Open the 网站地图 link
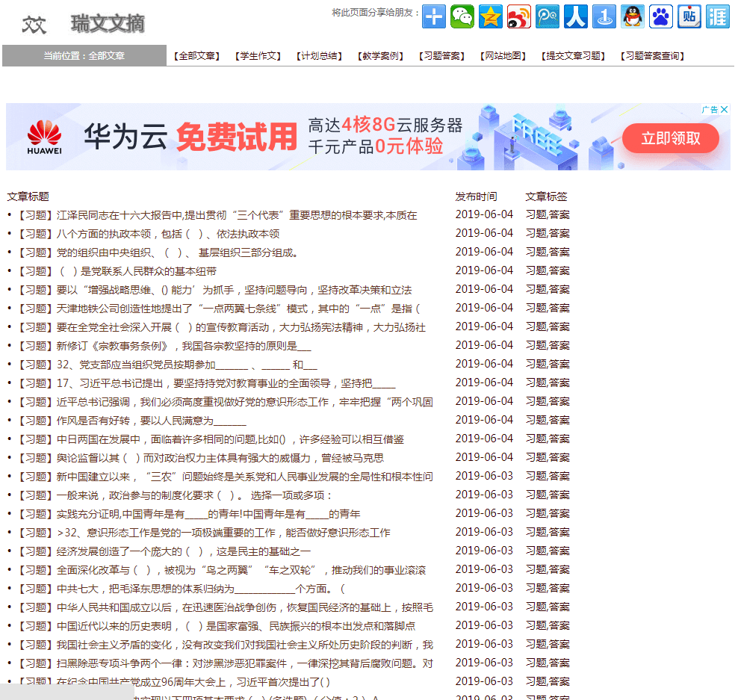 coord(503,56)
